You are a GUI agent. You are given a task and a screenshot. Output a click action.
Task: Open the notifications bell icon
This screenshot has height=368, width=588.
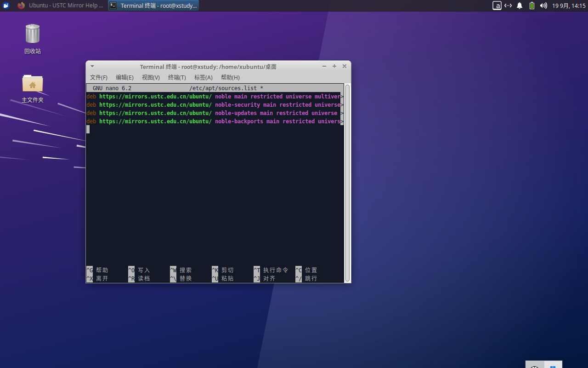[x=520, y=6]
